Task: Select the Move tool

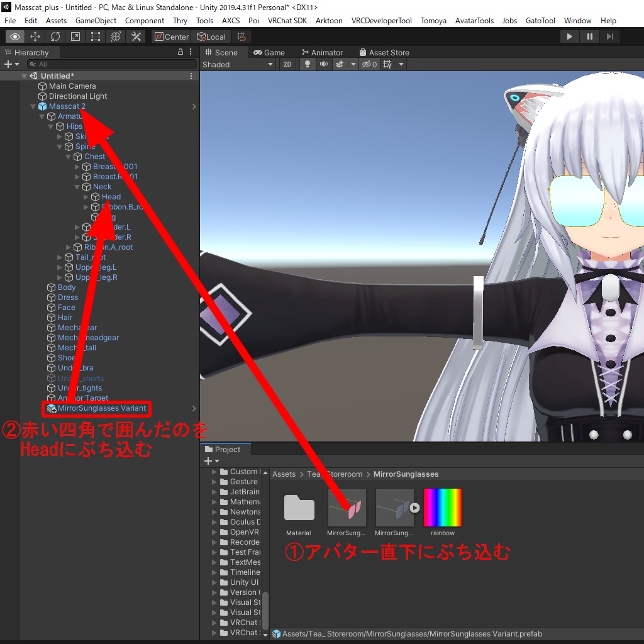Action: pos(35,36)
